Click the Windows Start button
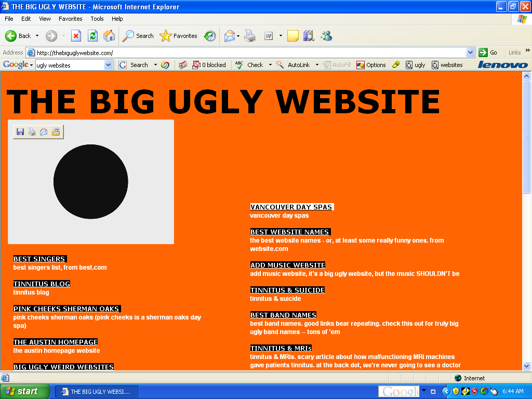This screenshot has height=399, width=532. coord(25,391)
